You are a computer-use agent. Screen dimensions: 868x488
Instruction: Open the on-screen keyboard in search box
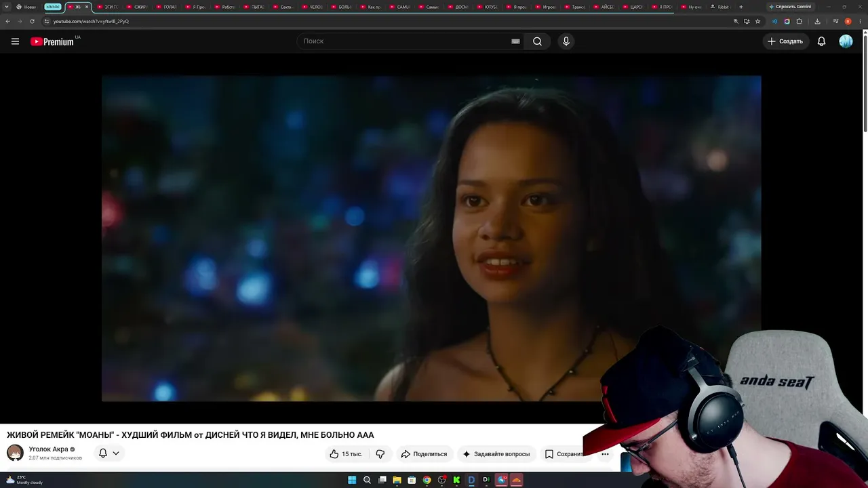click(x=515, y=41)
